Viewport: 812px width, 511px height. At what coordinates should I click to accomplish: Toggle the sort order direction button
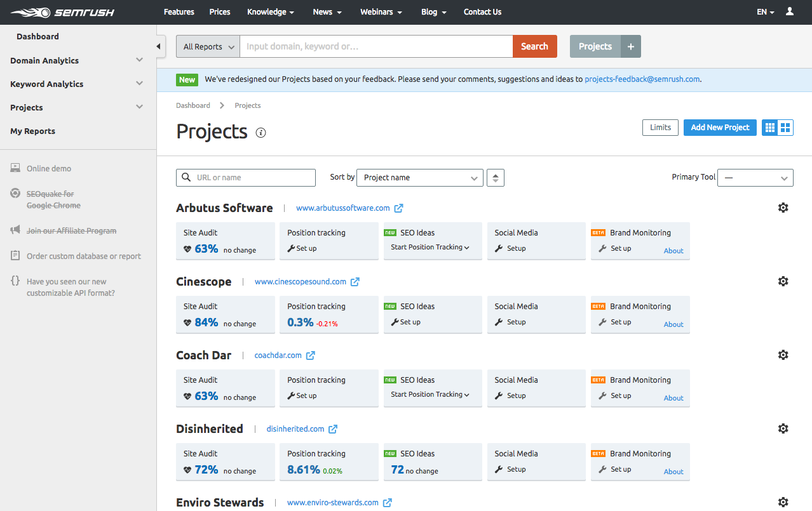click(496, 178)
